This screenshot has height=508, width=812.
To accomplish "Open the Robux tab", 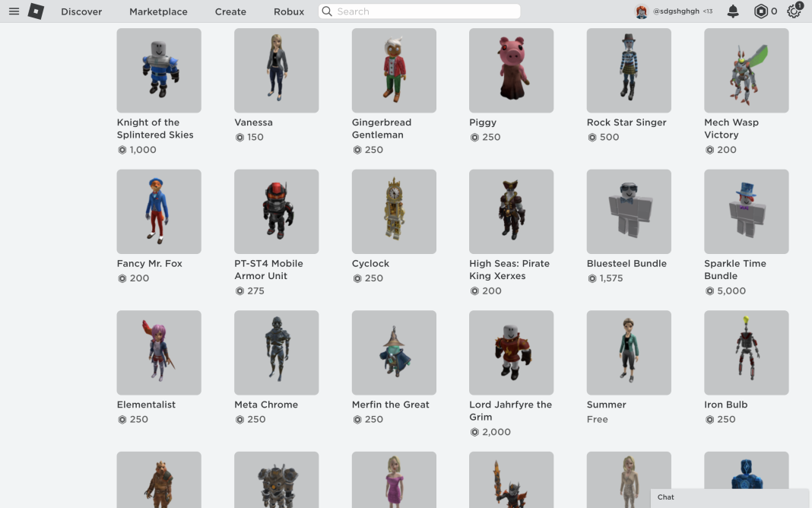I will point(289,11).
